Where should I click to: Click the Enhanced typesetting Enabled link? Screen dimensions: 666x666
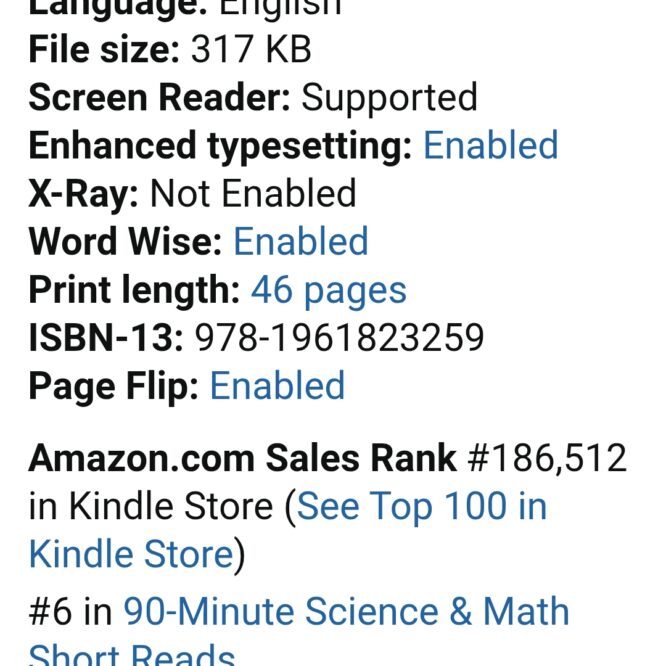pos(490,146)
